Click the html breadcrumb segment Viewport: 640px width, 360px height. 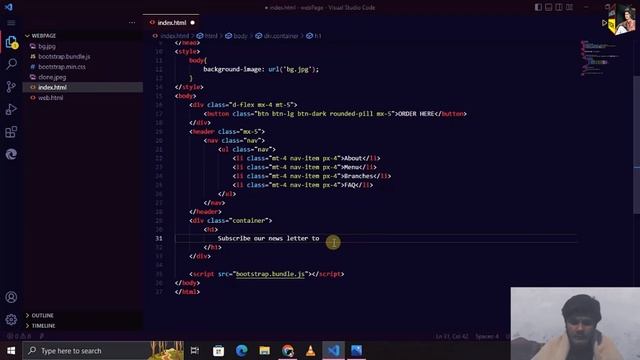tap(207, 36)
